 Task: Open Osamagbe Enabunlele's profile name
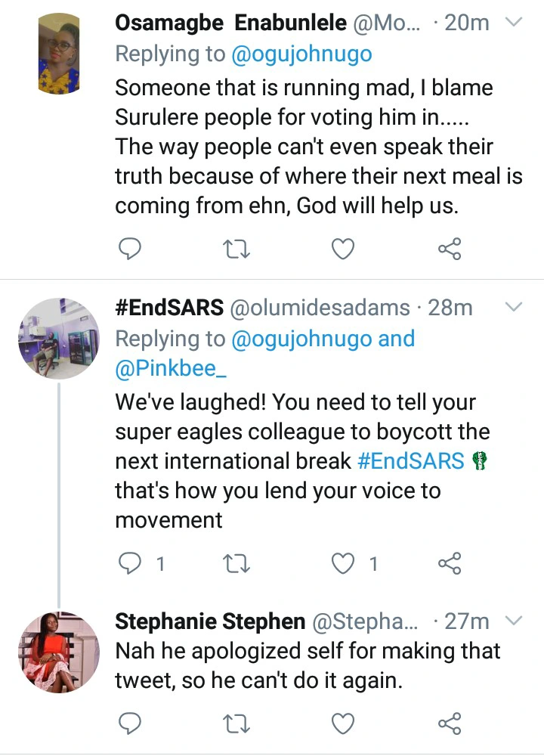(x=231, y=23)
